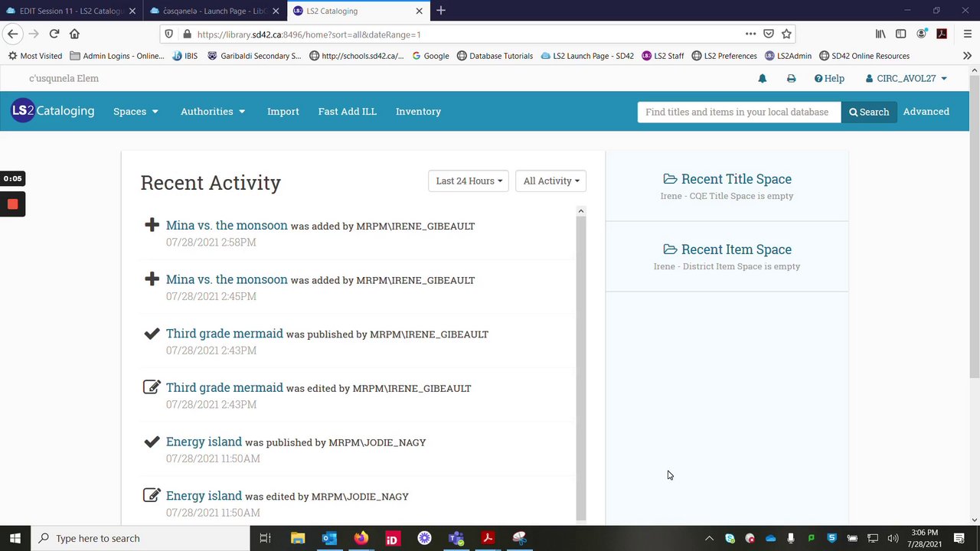Open the IBIS bookmark
This screenshot has width=980, height=551.
185,56
